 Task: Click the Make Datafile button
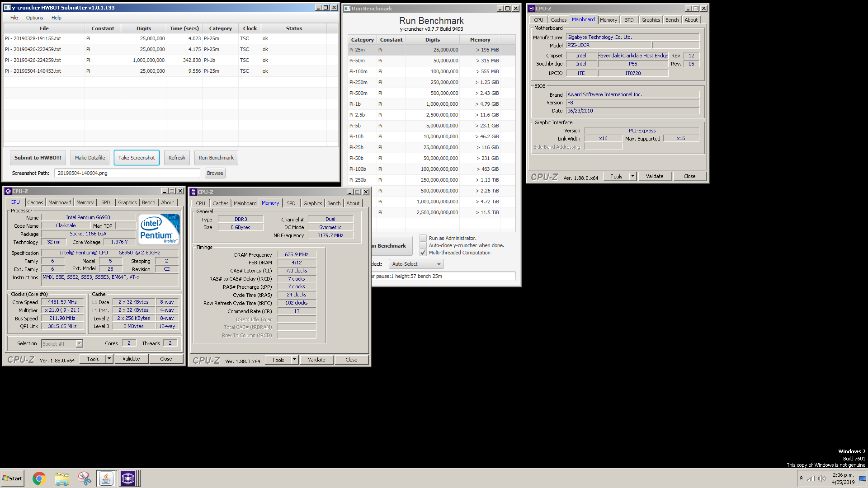pyautogui.click(x=90, y=158)
